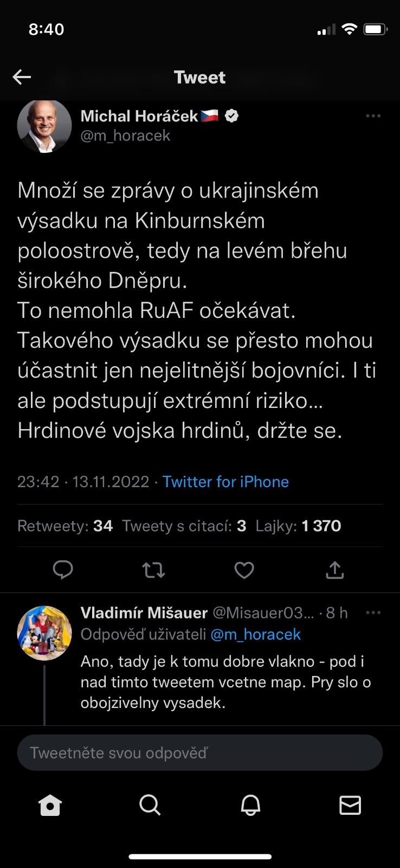Reply to Michal Horáček's tweet
This screenshot has width=400, height=868.
(63, 570)
